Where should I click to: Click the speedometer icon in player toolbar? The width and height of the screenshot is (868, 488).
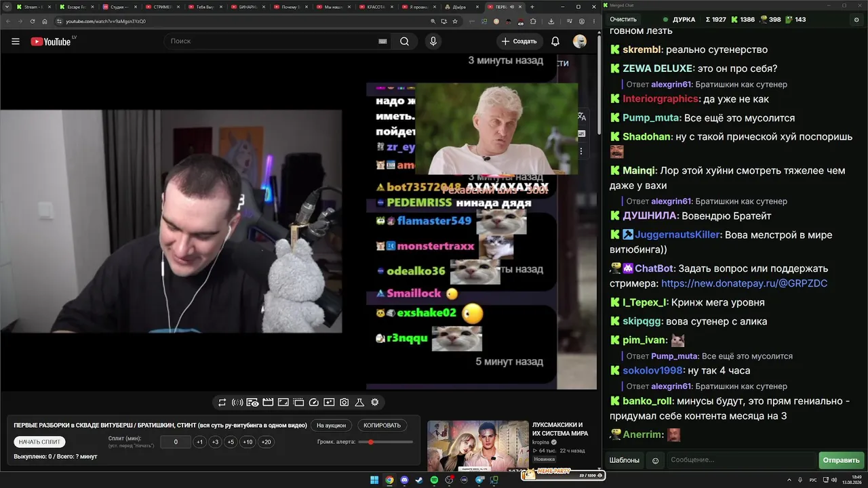coord(313,403)
